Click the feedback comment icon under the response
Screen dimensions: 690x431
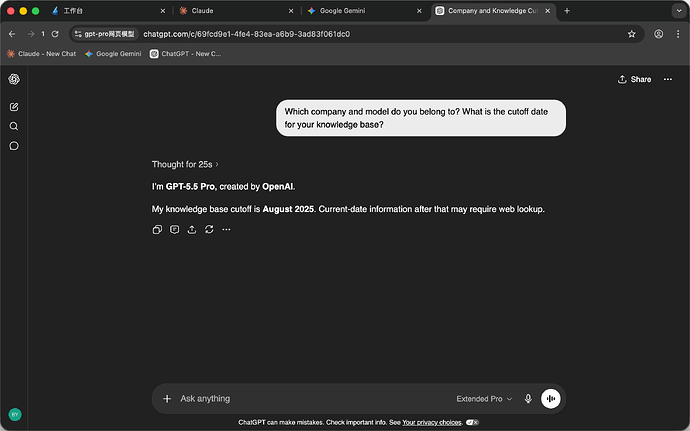click(174, 229)
